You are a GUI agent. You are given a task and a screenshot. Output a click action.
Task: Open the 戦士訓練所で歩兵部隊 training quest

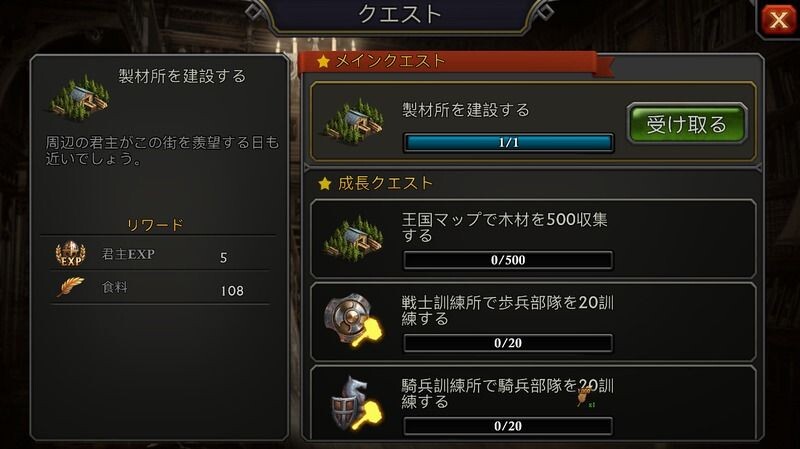533,322
